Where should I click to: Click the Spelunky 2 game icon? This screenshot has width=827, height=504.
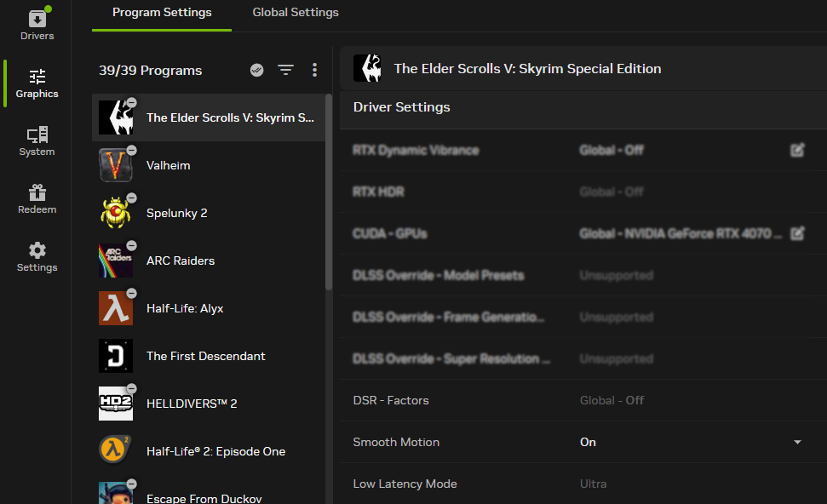(x=116, y=213)
